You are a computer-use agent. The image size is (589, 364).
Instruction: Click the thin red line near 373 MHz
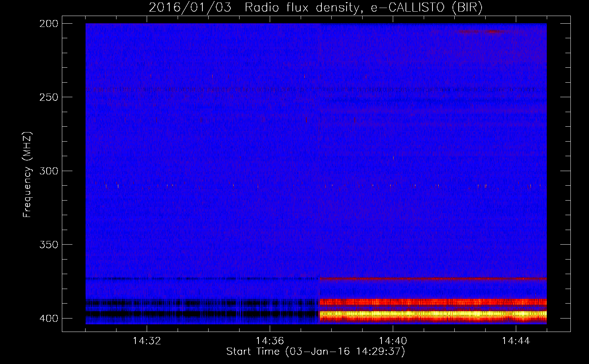[x=432, y=279]
